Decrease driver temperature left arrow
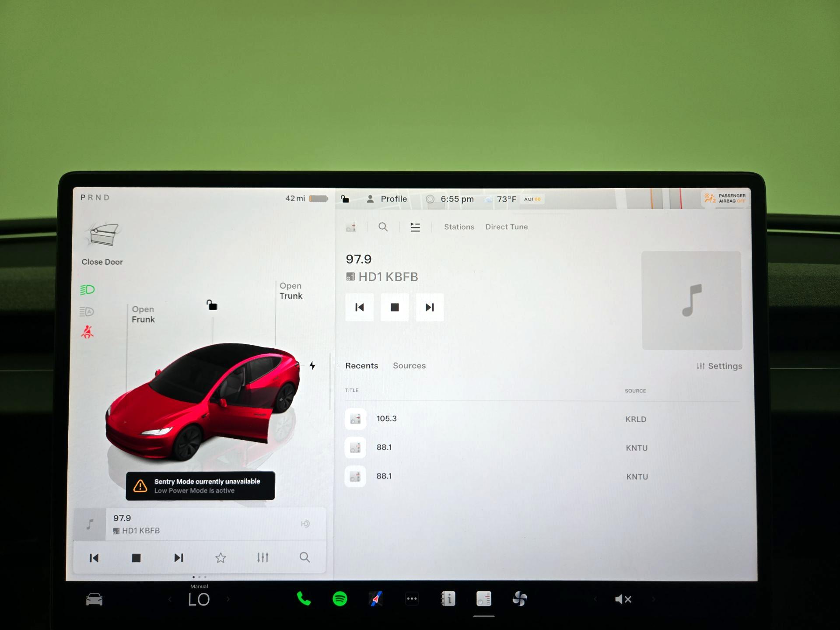840x630 pixels. [170, 599]
